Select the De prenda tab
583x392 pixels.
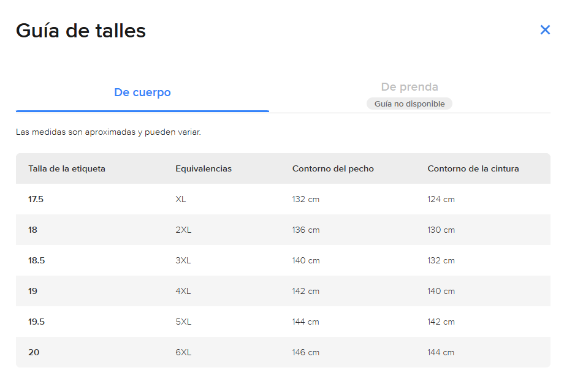point(410,87)
